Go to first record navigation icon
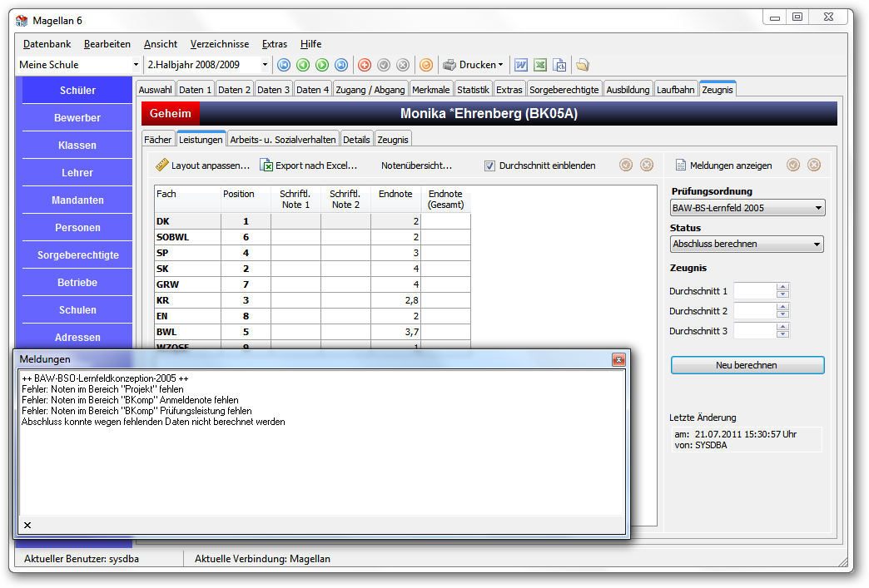The image size is (869, 588). coord(284,66)
